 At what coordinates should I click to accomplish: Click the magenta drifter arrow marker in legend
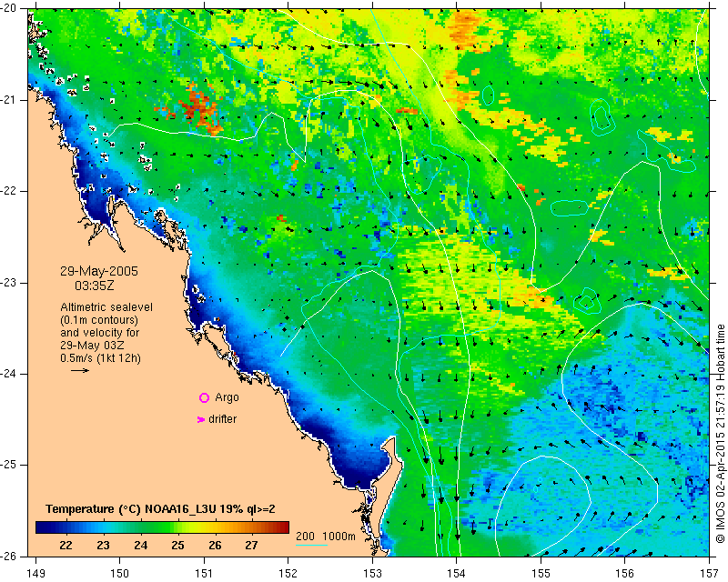point(201,419)
